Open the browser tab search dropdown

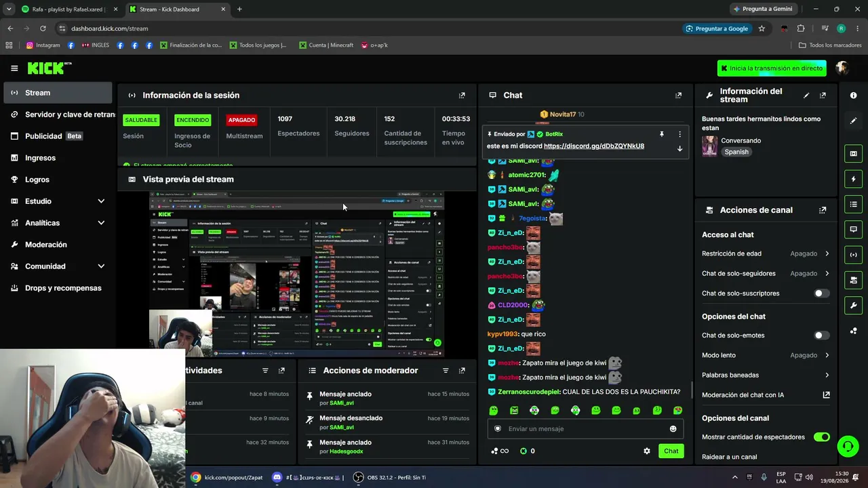point(9,9)
